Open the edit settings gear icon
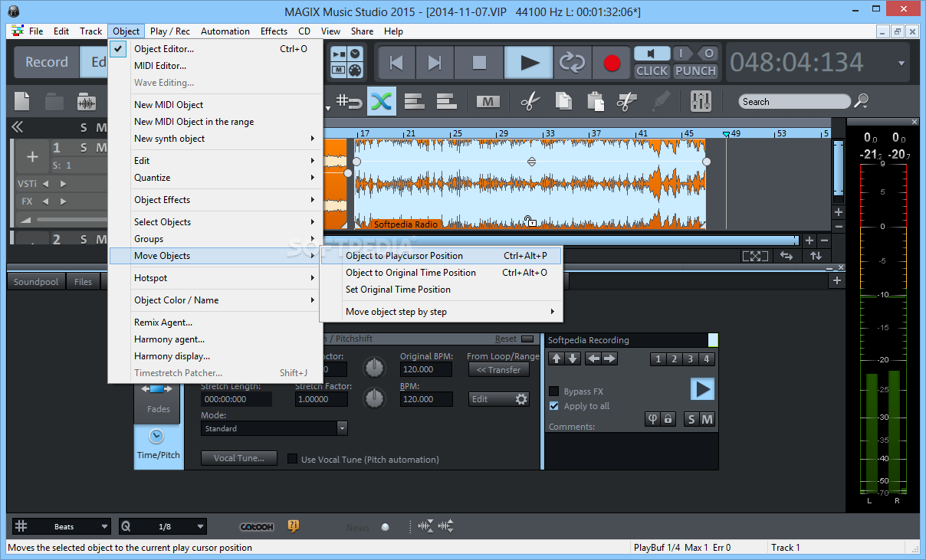The image size is (926, 560). tap(521, 399)
